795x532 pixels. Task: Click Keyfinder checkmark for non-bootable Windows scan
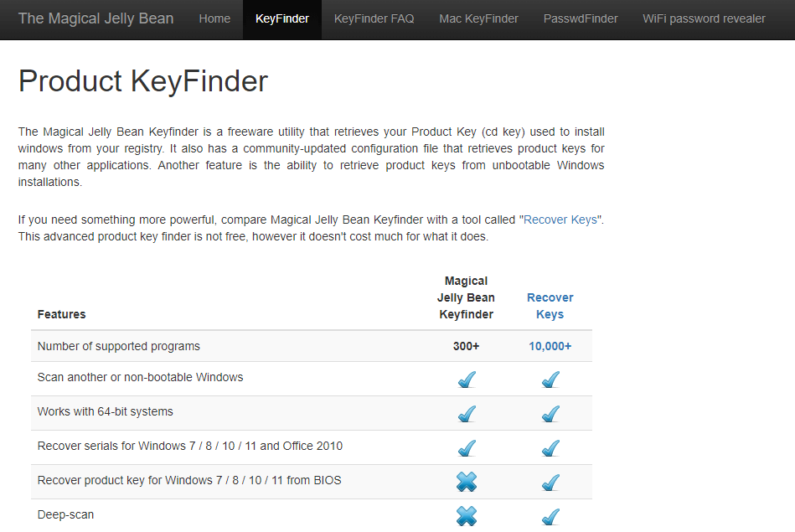(x=467, y=380)
